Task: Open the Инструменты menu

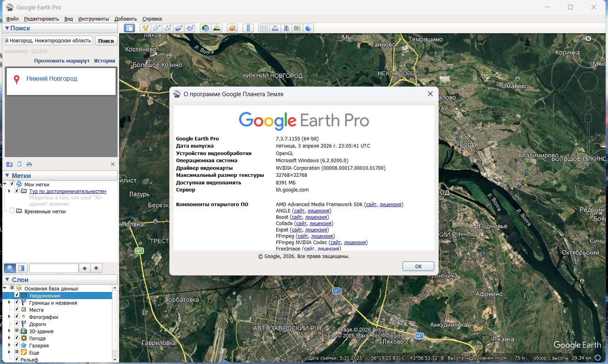Action: [93, 19]
